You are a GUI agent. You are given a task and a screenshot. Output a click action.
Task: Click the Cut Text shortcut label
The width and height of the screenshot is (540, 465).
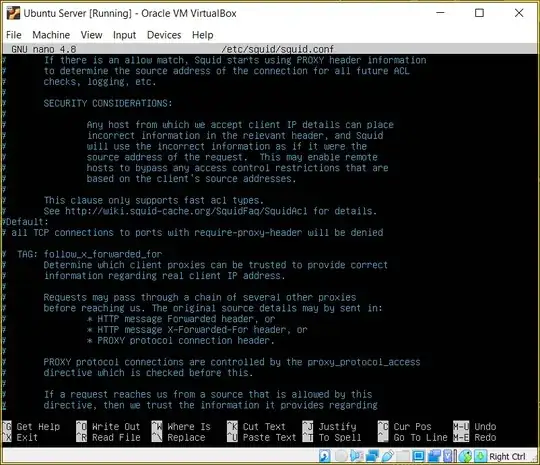coord(264,426)
